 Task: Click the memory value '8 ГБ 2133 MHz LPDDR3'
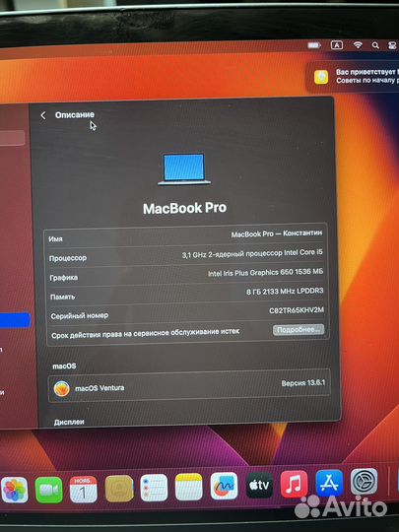click(285, 292)
